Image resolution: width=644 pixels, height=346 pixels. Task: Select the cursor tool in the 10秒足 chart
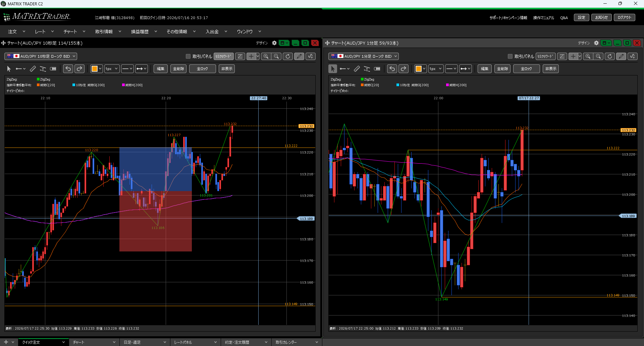[x=9, y=69]
